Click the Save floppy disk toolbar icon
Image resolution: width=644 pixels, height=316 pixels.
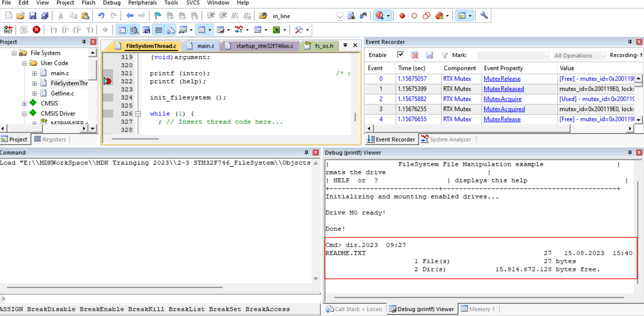click(32, 16)
